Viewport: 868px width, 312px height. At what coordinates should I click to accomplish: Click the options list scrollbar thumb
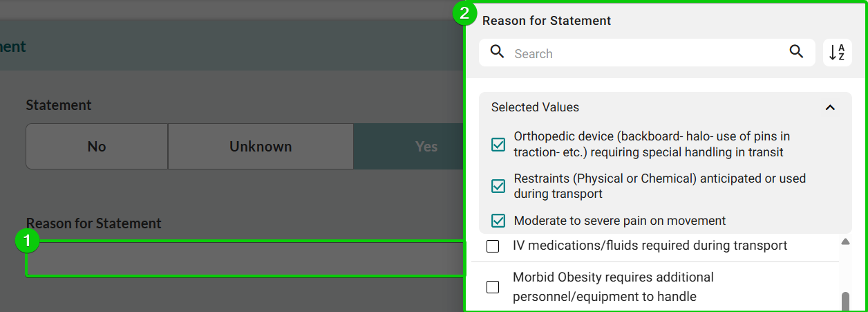pyautogui.click(x=845, y=301)
